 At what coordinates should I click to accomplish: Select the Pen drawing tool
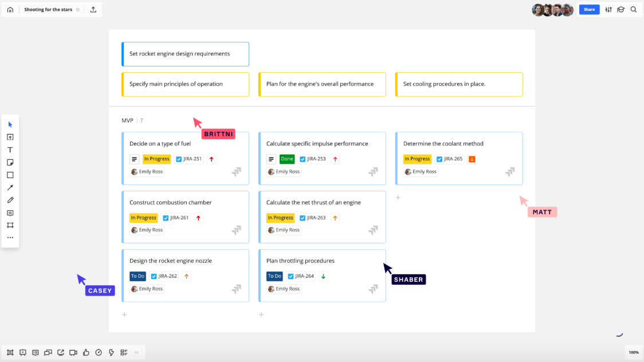10,200
